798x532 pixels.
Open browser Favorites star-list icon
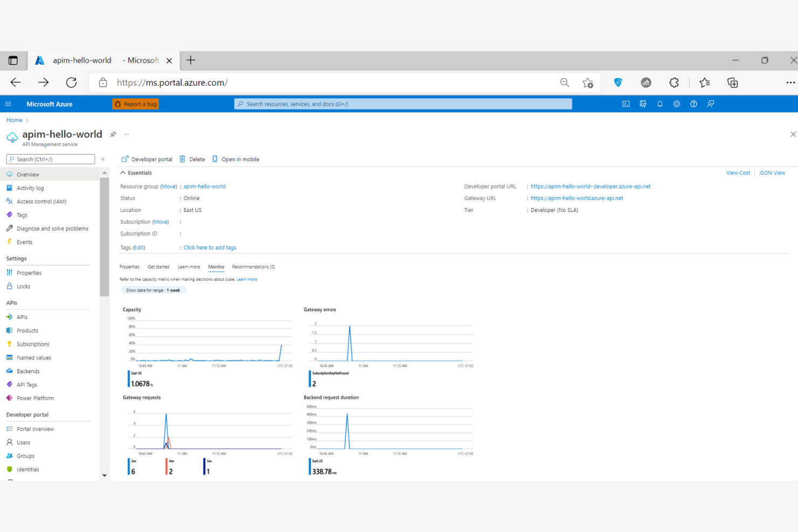[x=704, y=82]
